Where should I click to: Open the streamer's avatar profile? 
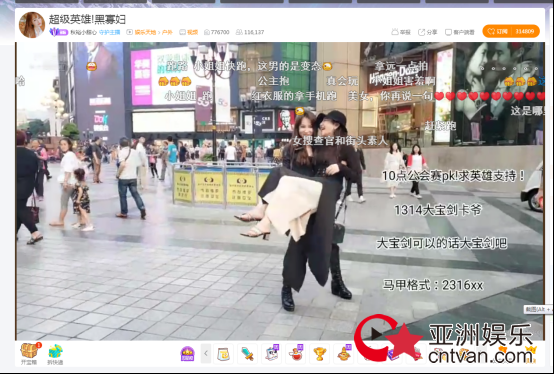[x=32, y=25]
